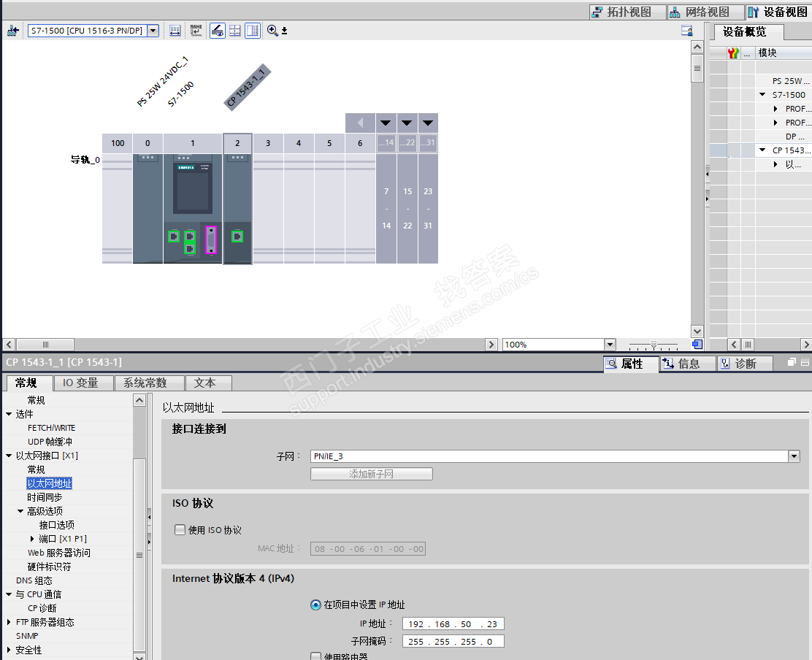
Task: Collapse 以太网接口 [X1] tree node
Action: [9, 456]
